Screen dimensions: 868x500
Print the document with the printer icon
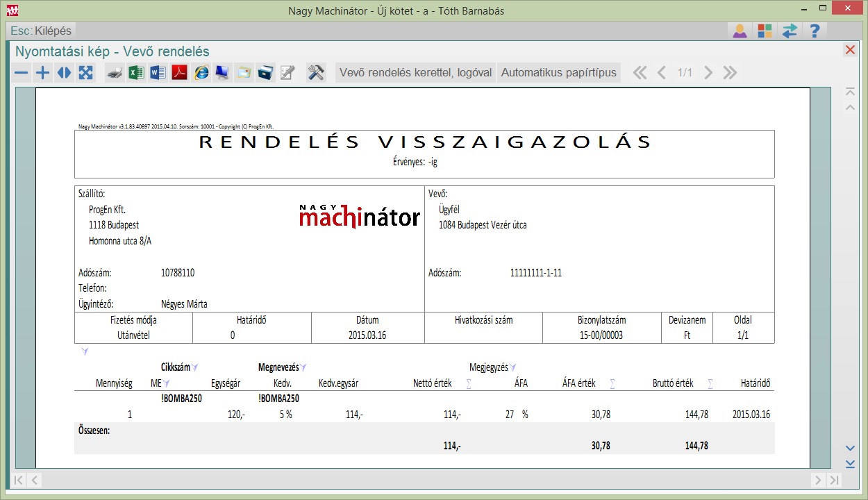pyautogui.click(x=115, y=73)
